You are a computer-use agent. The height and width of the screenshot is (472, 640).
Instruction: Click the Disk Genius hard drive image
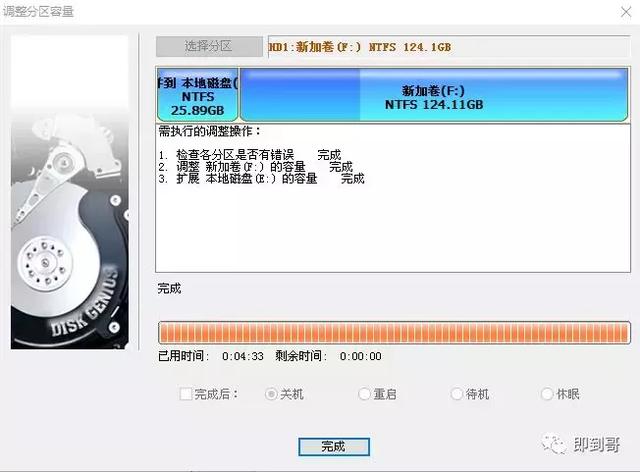[x=69, y=192]
